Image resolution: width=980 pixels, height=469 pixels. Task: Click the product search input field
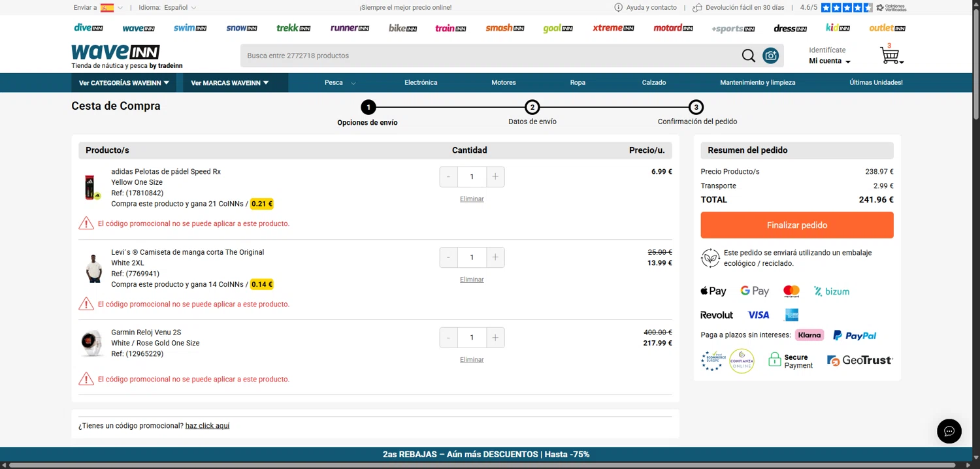(490, 56)
